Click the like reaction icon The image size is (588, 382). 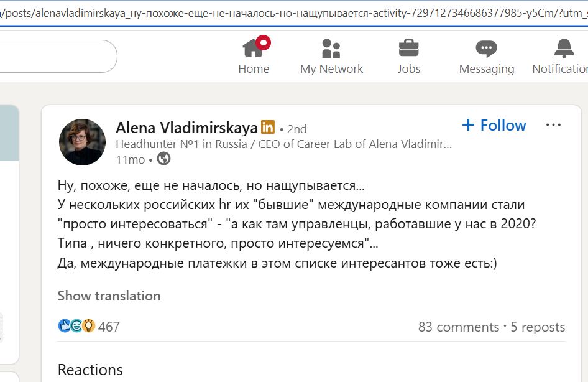click(x=65, y=326)
